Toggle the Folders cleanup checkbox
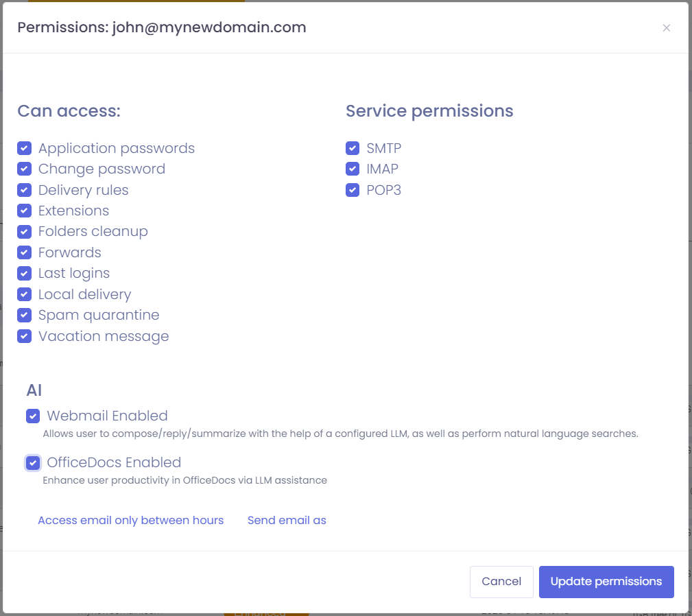 pos(25,232)
